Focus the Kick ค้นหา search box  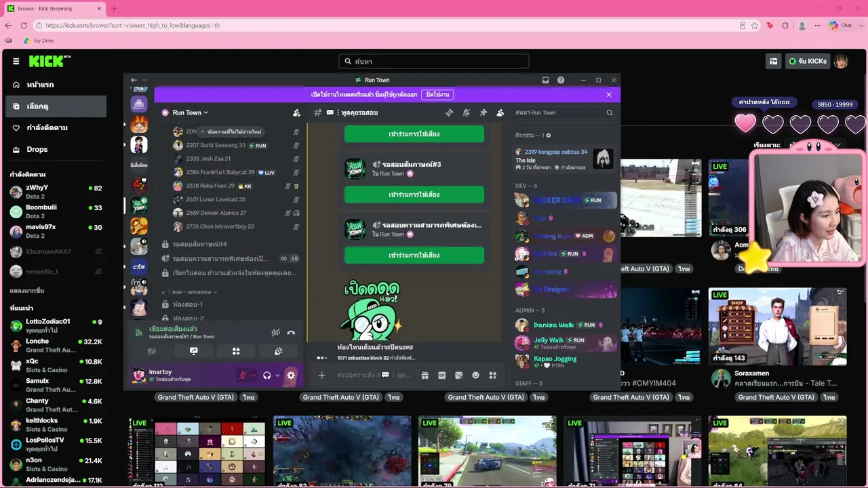pyautogui.click(x=434, y=61)
